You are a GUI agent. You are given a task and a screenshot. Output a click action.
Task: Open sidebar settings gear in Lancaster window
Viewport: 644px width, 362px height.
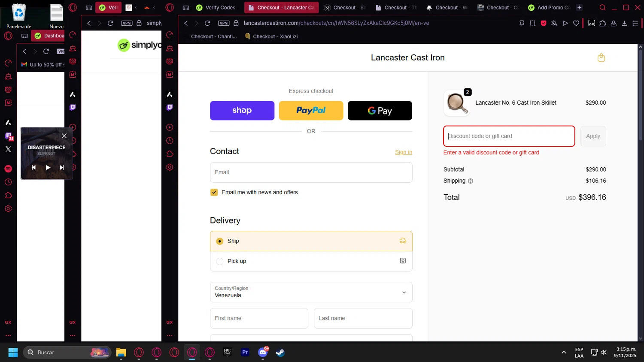(x=170, y=167)
